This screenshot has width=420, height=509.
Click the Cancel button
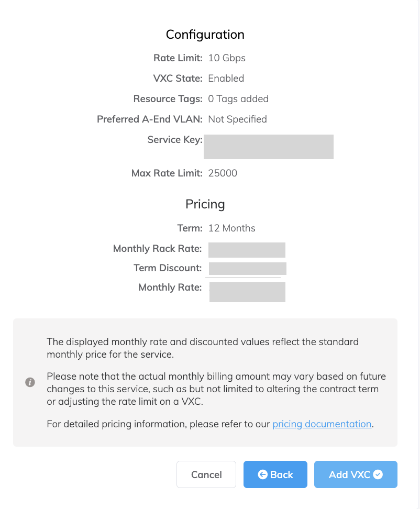(206, 474)
